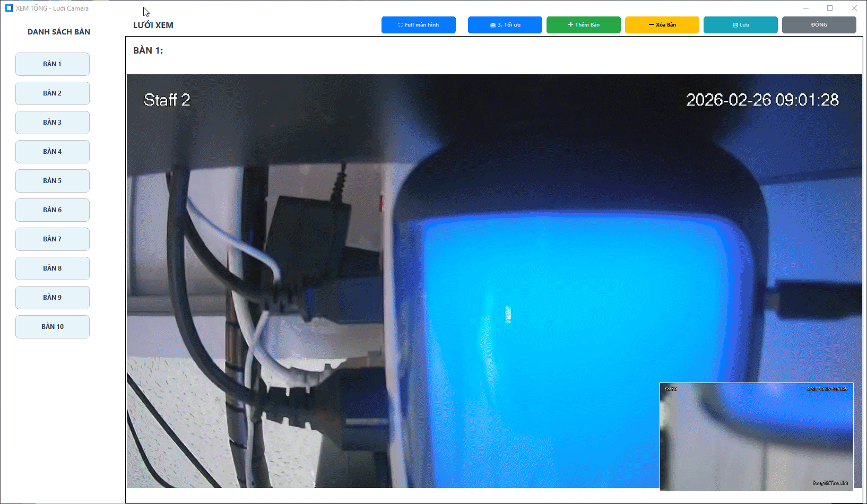Viewport: 867px width, 504px height.
Task: Select BÀN 1 in table list
Action: tap(53, 64)
